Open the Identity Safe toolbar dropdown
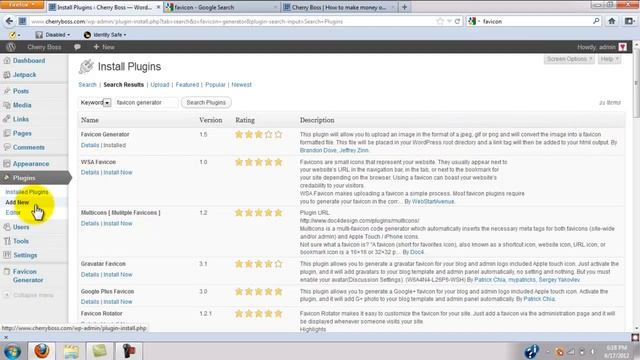640x360 pixels. (x=105, y=35)
